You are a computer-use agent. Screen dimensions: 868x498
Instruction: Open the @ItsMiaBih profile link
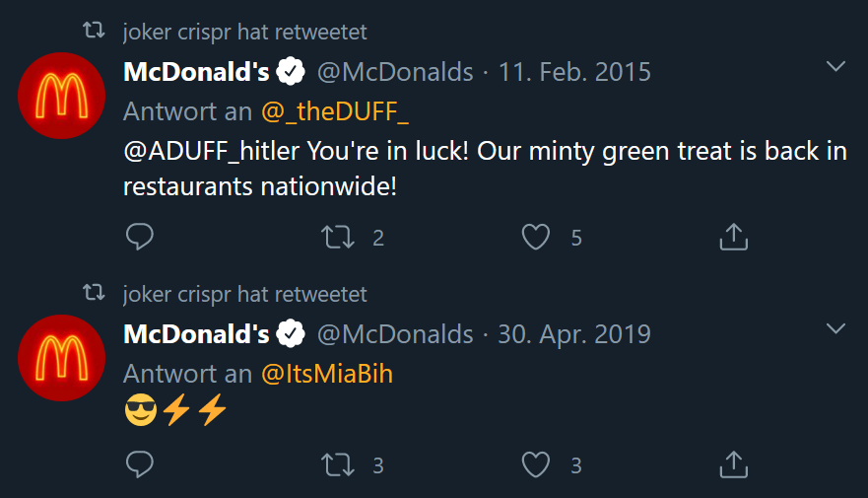pyautogui.click(x=326, y=374)
